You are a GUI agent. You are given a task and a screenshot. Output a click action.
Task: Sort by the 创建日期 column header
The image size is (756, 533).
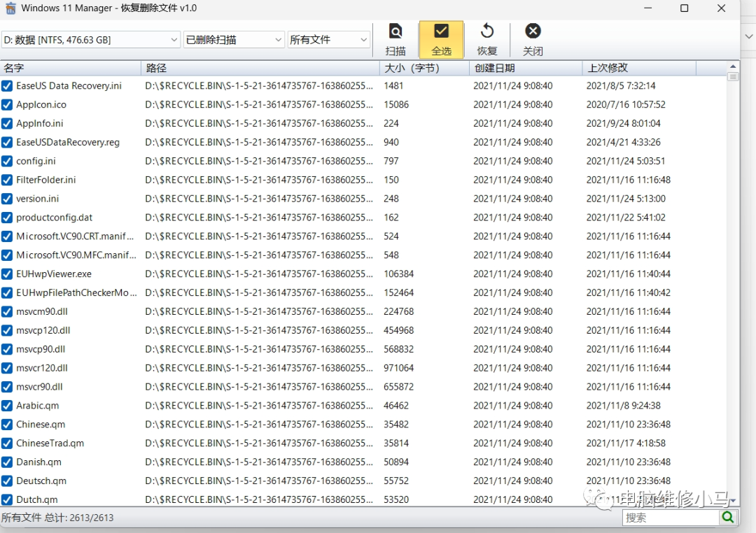tap(526, 68)
